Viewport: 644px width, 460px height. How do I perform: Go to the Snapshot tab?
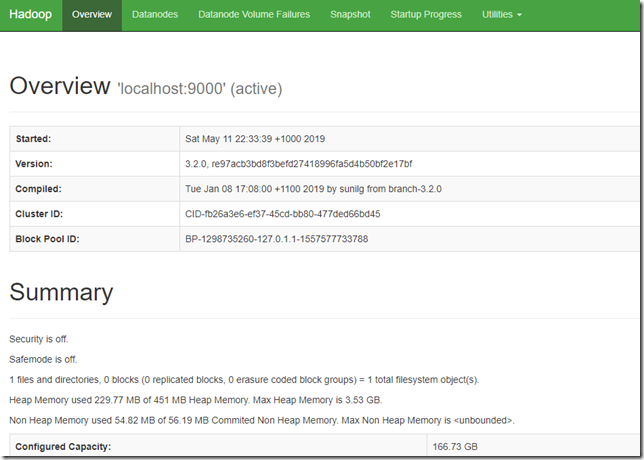click(x=350, y=15)
